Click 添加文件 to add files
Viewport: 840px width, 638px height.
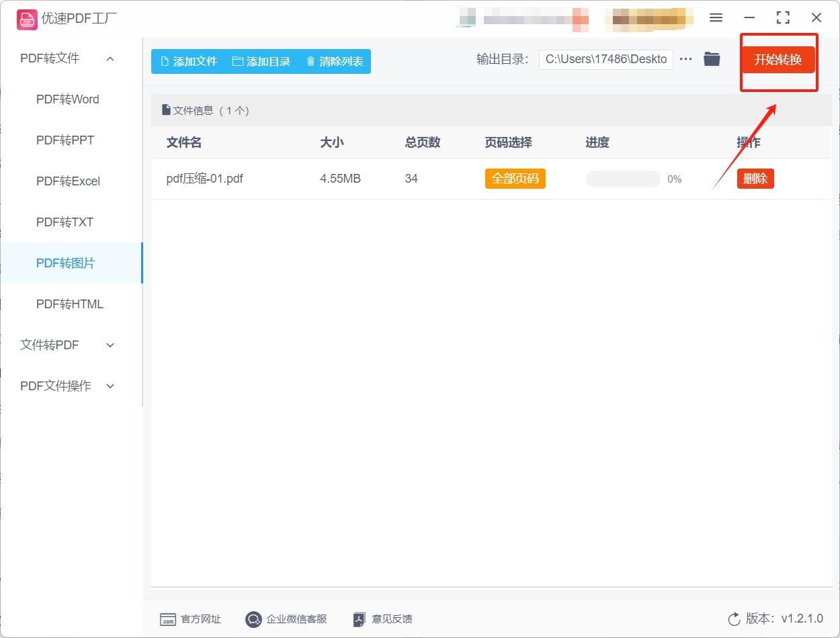click(189, 61)
